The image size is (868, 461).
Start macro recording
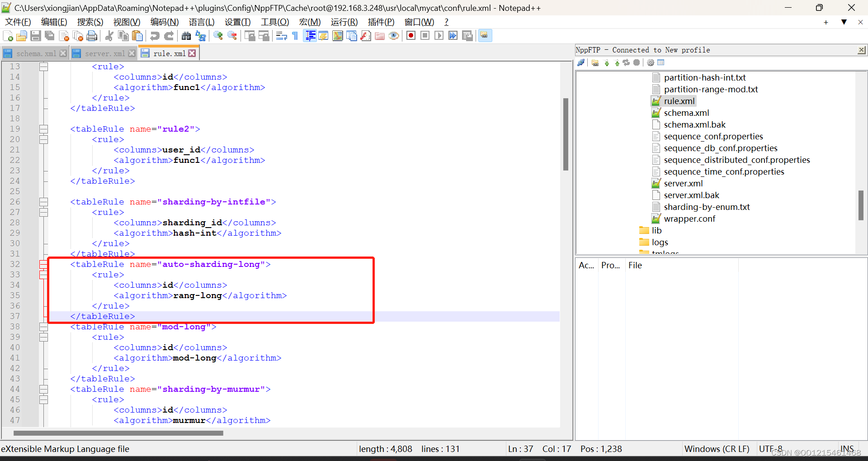click(411, 36)
